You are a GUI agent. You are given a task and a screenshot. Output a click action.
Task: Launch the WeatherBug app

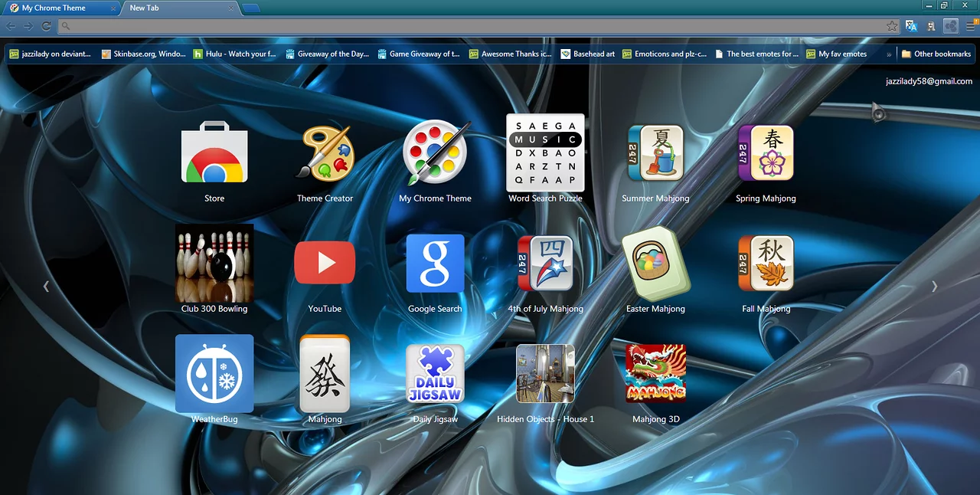tap(214, 373)
